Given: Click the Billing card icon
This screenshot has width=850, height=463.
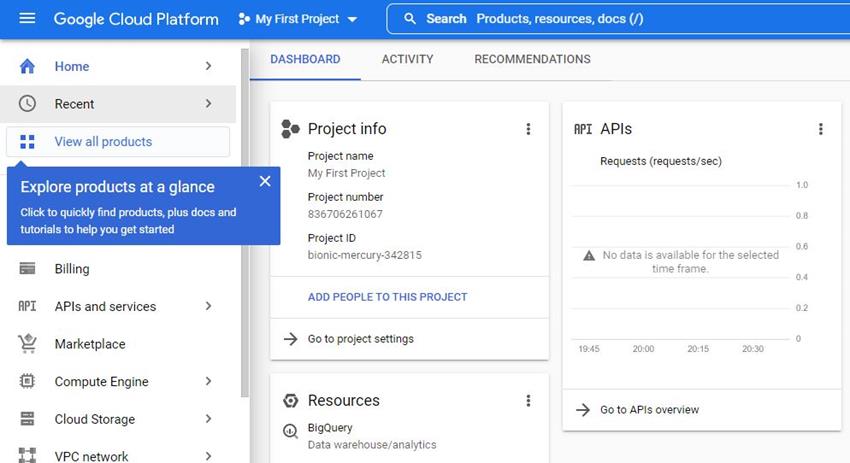Looking at the screenshot, I should pos(27,268).
